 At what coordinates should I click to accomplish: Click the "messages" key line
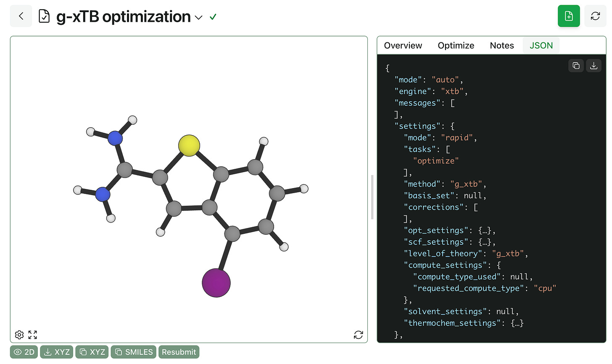pos(425,103)
